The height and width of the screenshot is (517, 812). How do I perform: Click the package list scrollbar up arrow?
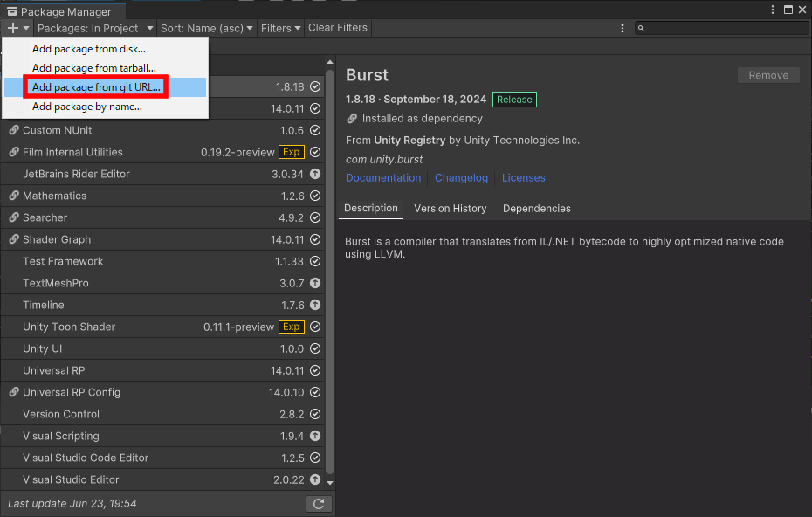pyautogui.click(x=330, y=62)
